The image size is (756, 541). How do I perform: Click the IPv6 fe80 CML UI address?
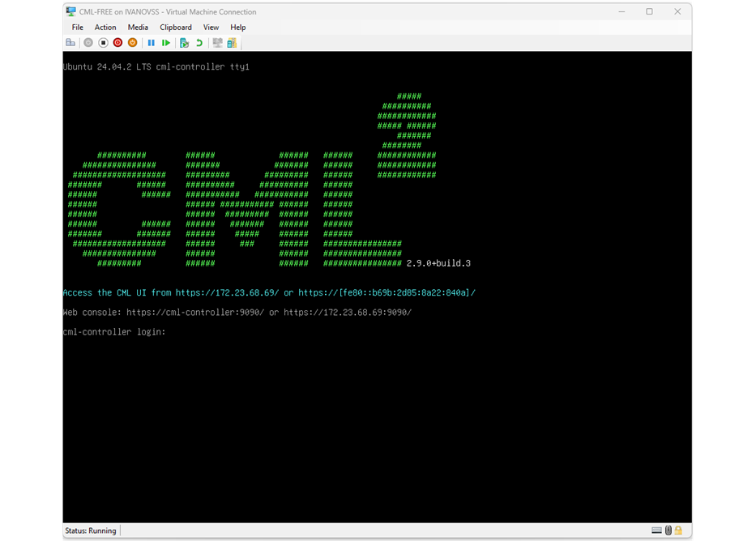click(387, 293)
